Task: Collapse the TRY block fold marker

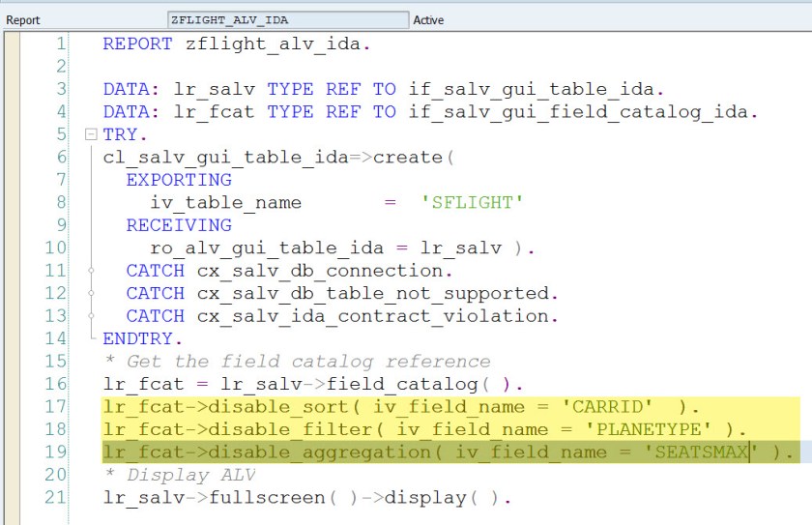Action: [91, 134]
